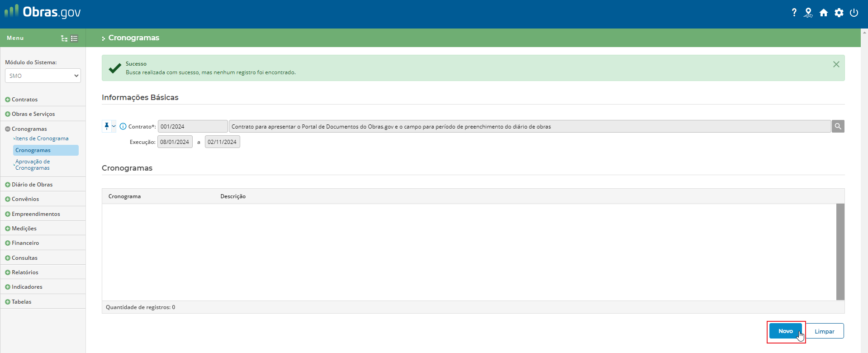
Task: Switch menu to tree view icon
Action: [x=64, y=38]
